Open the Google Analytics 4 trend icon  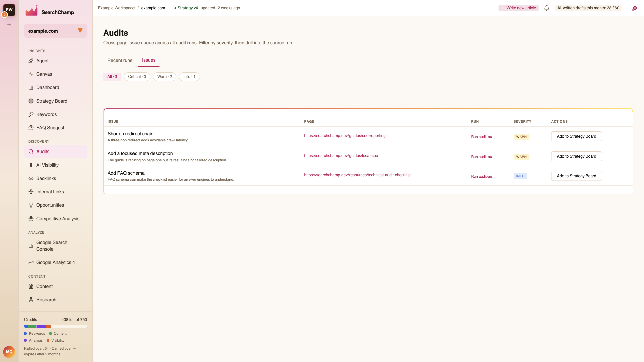pos(31,262)
